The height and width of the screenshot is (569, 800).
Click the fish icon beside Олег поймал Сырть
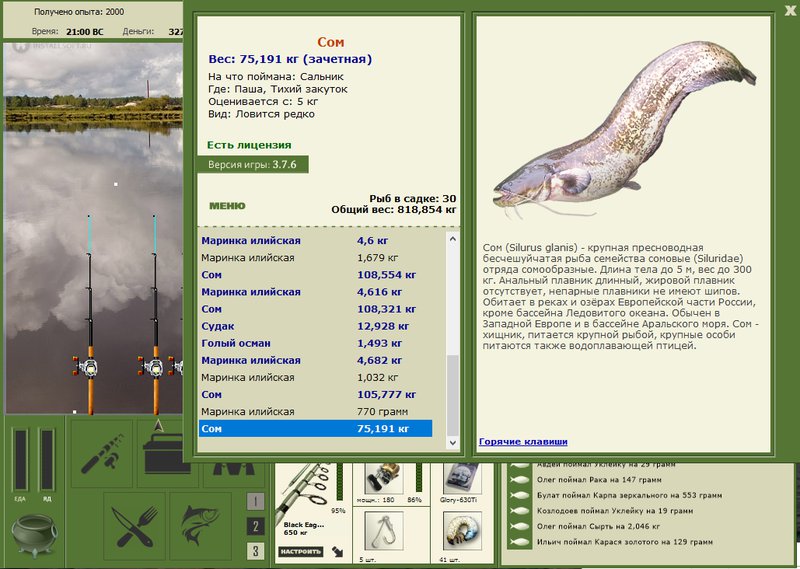pyautogui.click(x=519, y=526)
